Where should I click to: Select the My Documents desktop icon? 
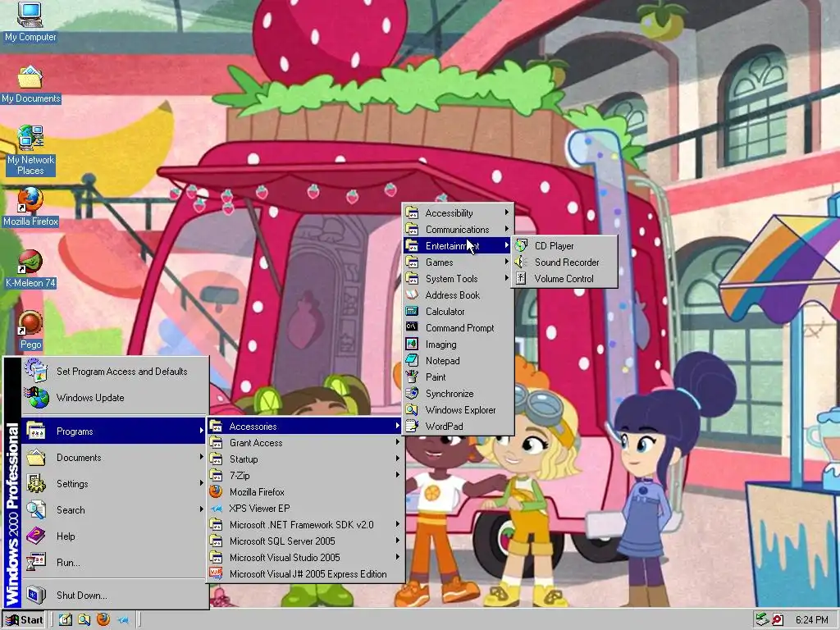point(30,84)
